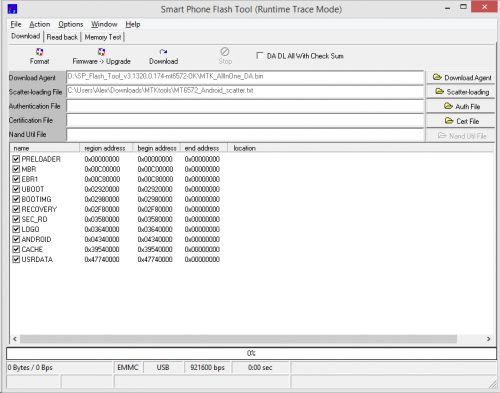Screen dimensions: 500x393
Task: Open the Cert File folder button
Action: point(462,121)
